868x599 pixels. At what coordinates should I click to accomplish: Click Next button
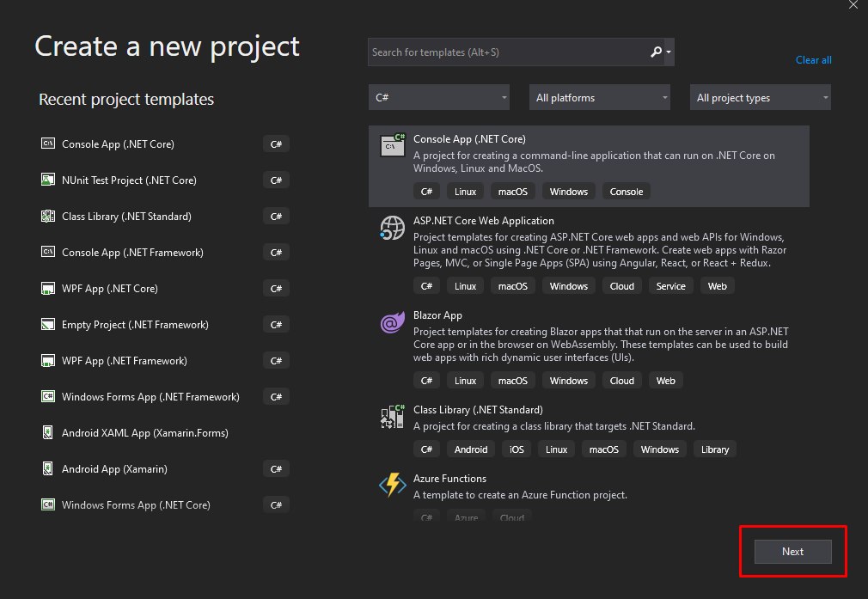[x=792, y=552]
